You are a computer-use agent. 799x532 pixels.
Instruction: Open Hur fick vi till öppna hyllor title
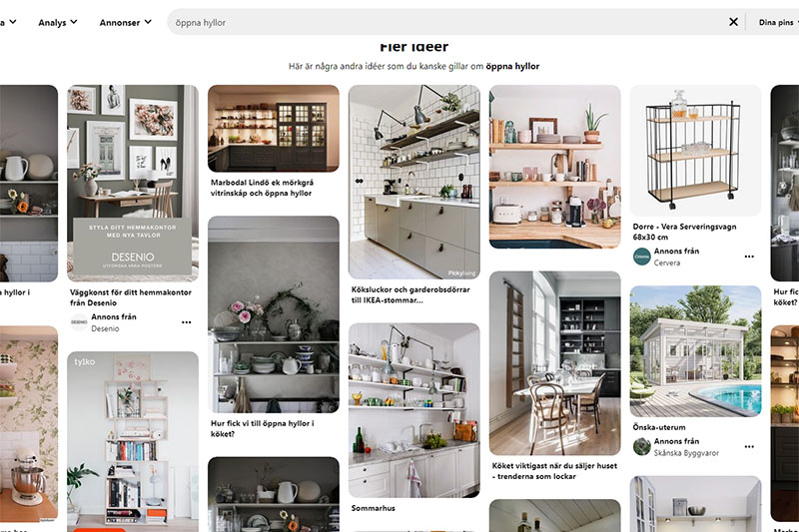pyautogui.click(x=263, y=428)
